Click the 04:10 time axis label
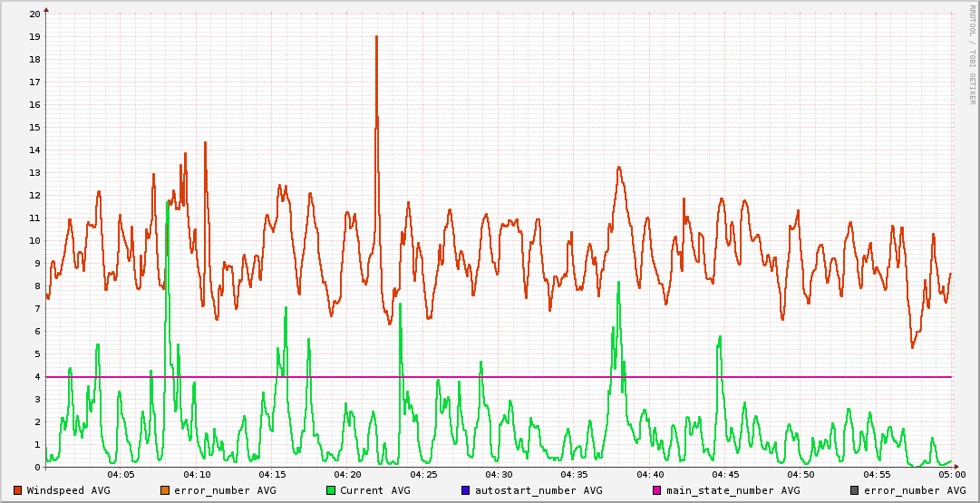Screen dimensions: 980x503 click(196, 476)
